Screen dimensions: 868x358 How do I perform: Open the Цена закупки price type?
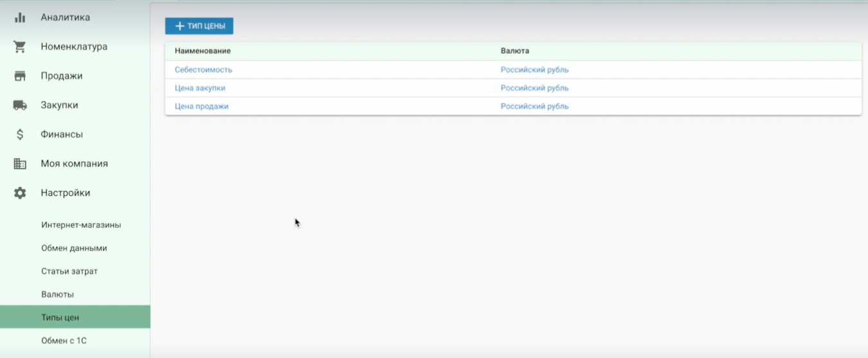point(200,88)
